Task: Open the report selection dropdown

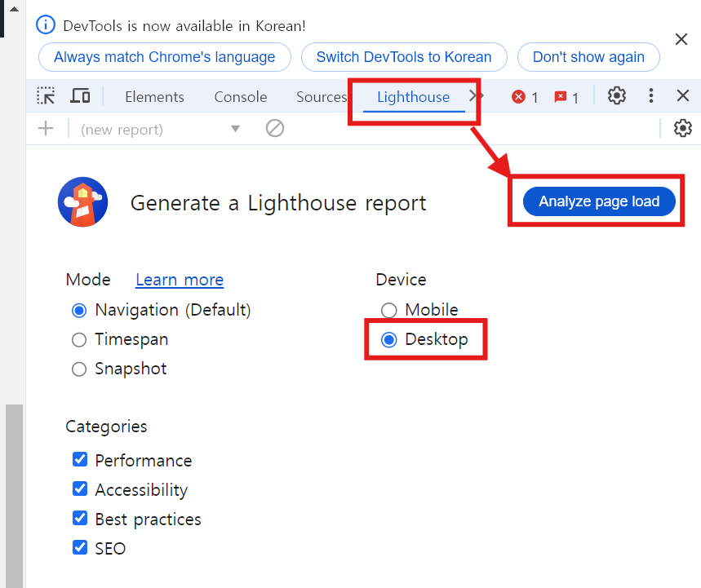Action: pos(235,128)
